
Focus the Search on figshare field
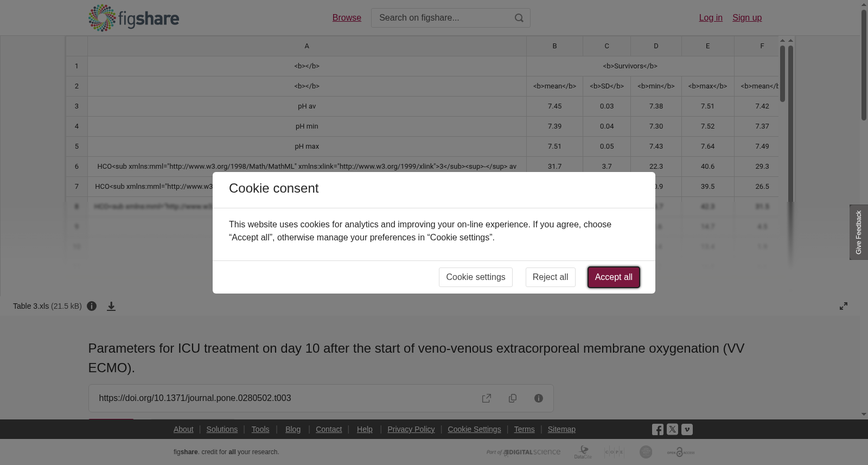(442, 18)
